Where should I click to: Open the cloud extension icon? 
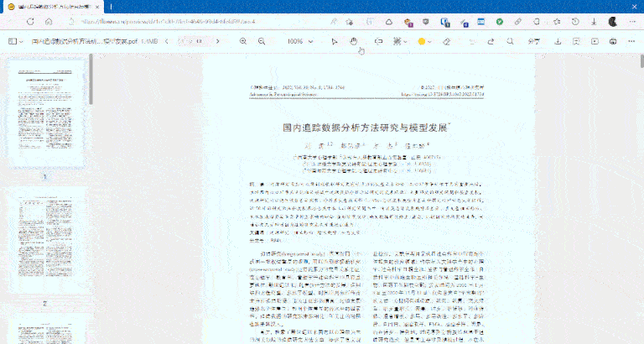pyautogui.click(x=388, y=22)
